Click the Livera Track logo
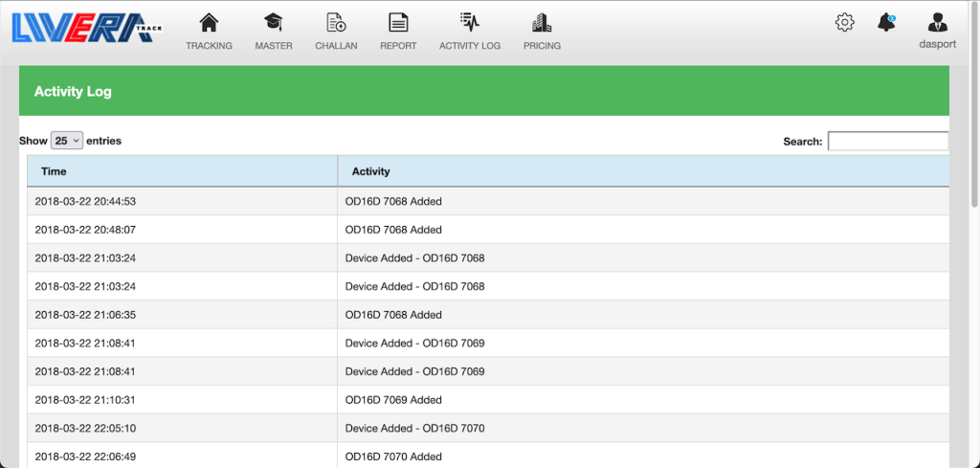This screenshot has width=980, height=468. tap(87, 27)
